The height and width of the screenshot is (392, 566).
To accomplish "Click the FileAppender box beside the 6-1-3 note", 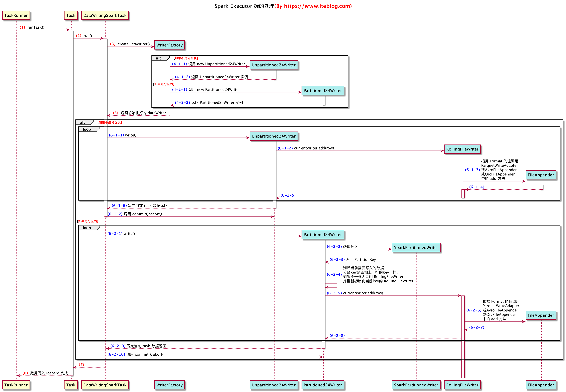I will click(541, 175).
